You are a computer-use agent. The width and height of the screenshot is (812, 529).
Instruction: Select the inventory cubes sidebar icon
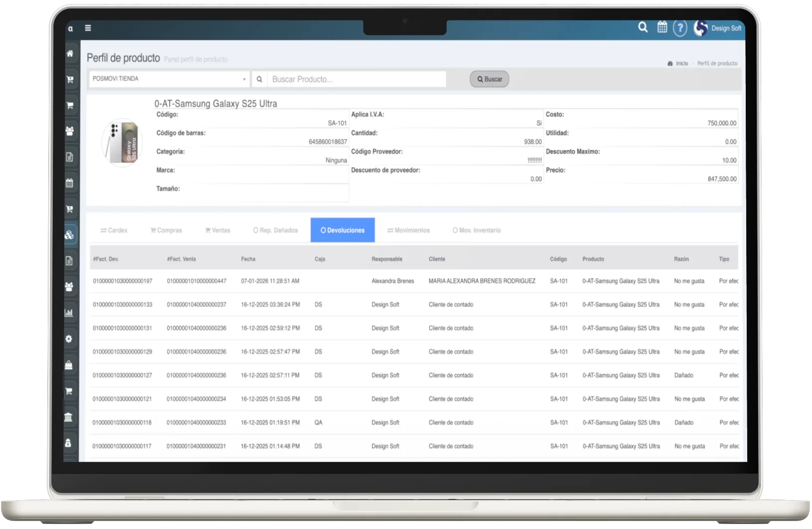[69, 235]
